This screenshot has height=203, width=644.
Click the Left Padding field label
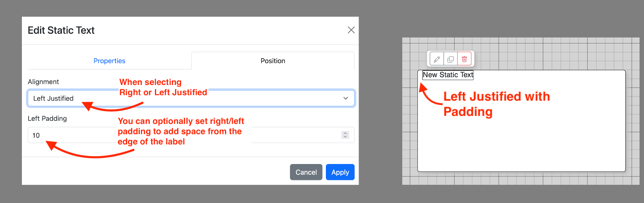pyautogui.click(x=47, y=118)
